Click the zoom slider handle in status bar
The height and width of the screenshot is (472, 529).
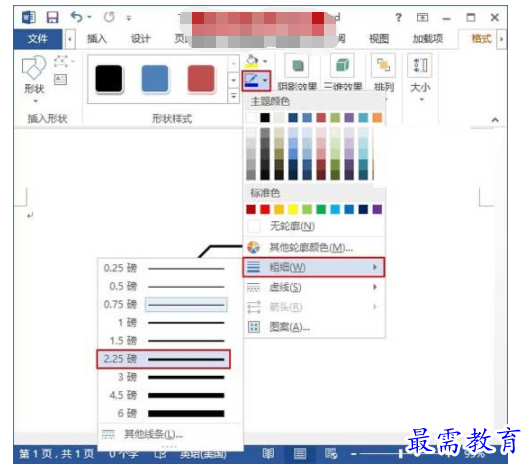(400, 454)
